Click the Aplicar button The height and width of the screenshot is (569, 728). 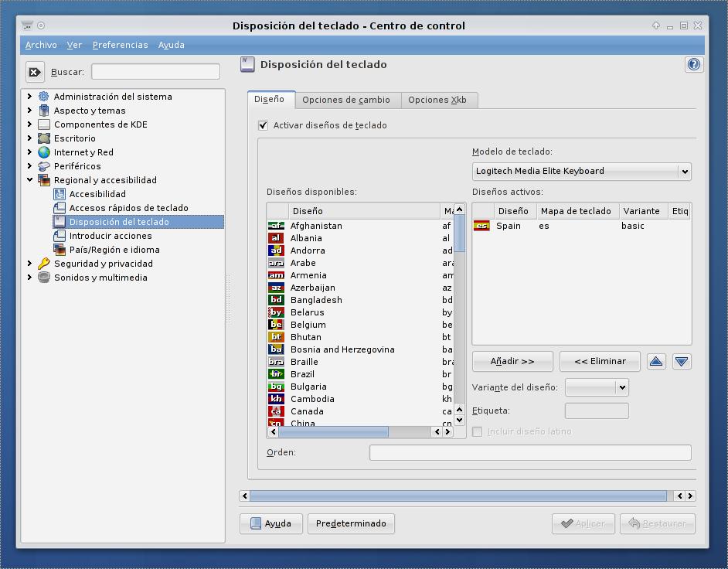[x=583, y=523]
